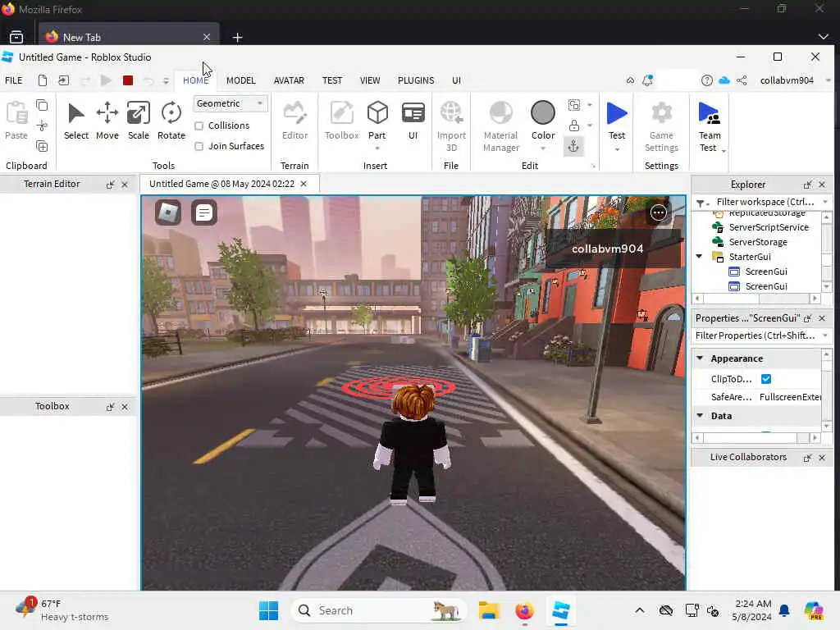The height and width of the screenshot is (630, 840).
Task: Open Windows Start menu
Action: coord(268,610)
